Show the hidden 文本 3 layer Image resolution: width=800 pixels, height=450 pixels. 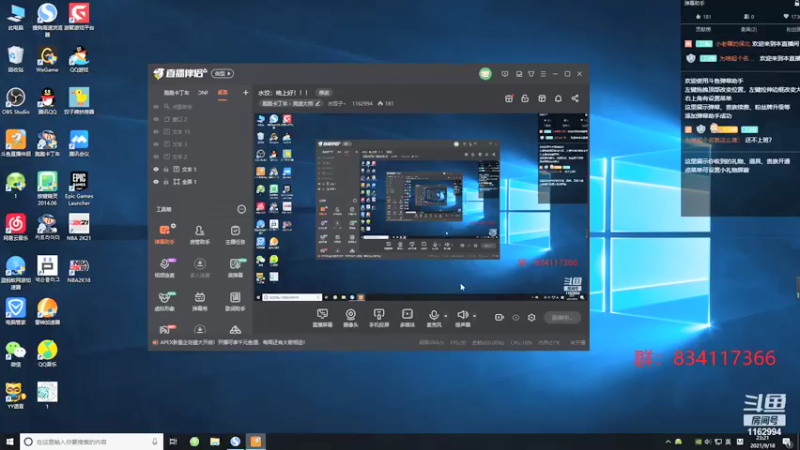(x=156, y=144)
